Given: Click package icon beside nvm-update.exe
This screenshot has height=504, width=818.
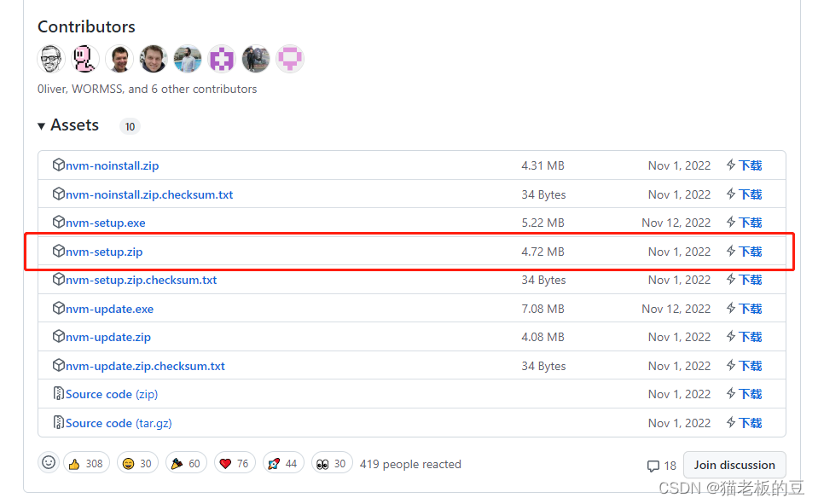Looking at the screenshot, I should pos(58,308).
